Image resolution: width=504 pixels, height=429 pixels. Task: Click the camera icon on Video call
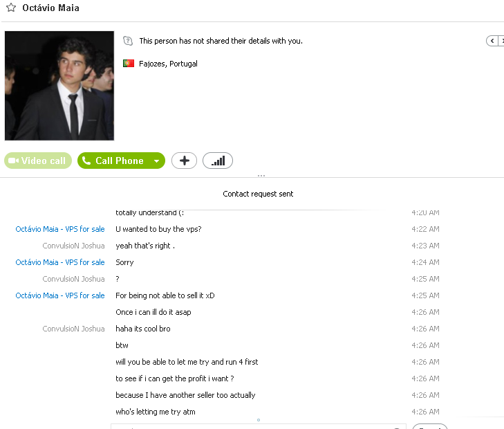tap(13, 161)
